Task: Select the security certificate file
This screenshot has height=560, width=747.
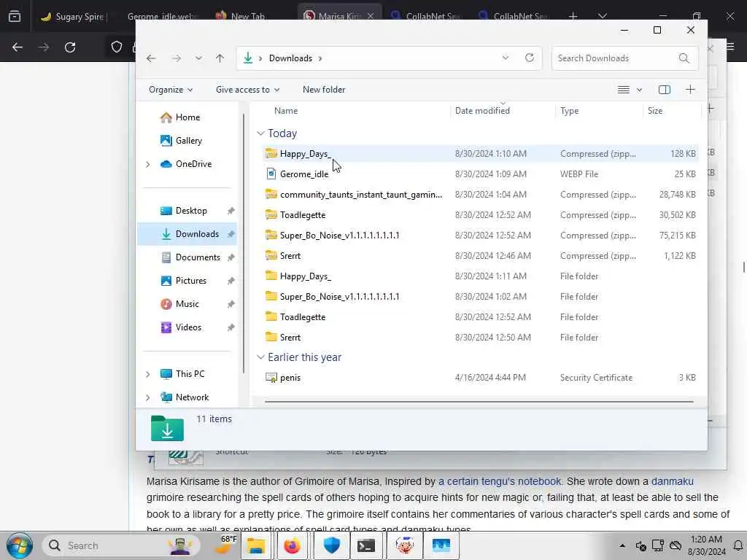Action: pyautogui.click(x=480, y=378)
